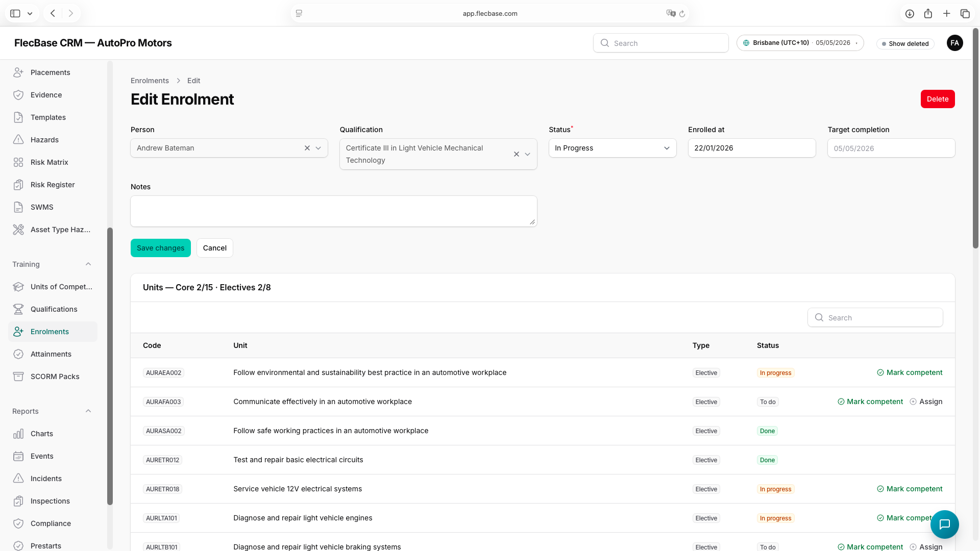Click the SWMS file icon

click(x=18, y=207)
